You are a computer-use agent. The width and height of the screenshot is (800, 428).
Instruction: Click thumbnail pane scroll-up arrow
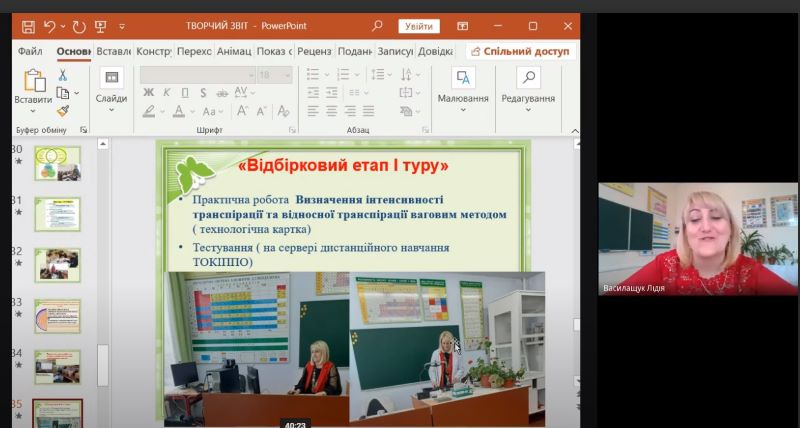pos(103,144)
